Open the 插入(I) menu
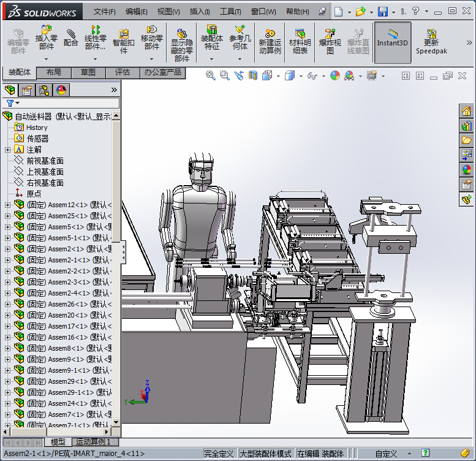 tap(200, 12)
